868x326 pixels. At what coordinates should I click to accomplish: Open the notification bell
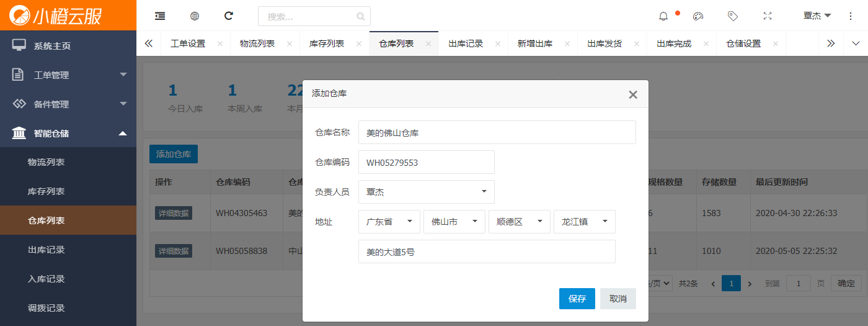(663, 16)
